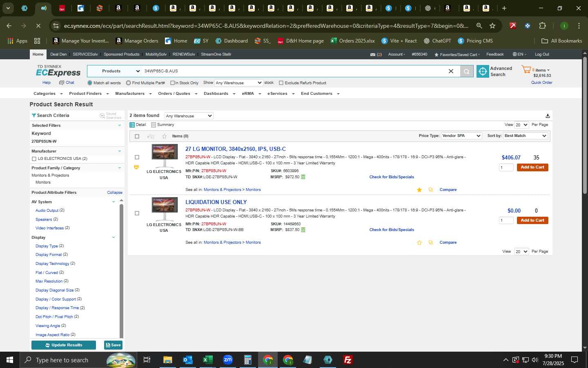Add 27 LG MONITOR to cart
This screenshot has height=368, width=588.
coord(532,167)
